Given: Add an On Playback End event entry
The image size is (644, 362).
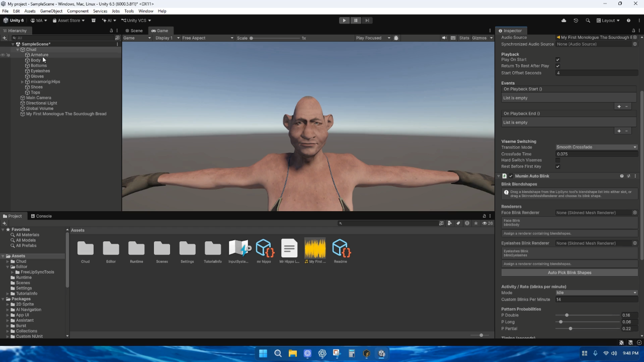Looking at the screenshot, I should [619, 131].
